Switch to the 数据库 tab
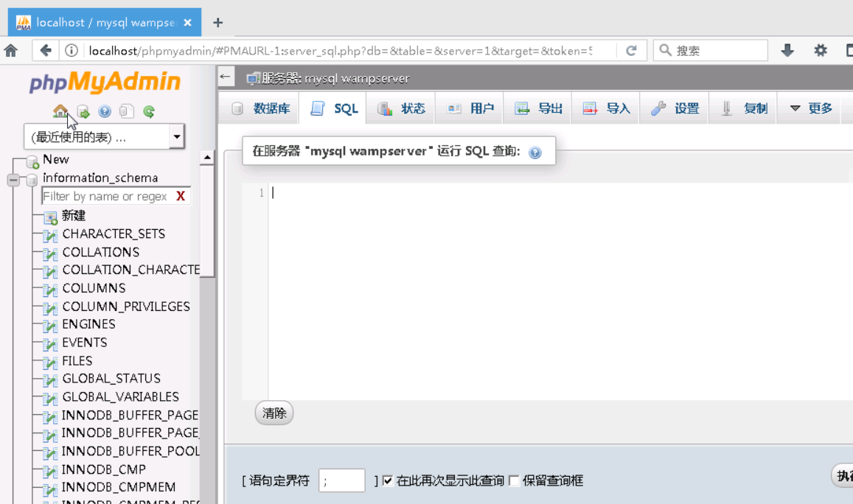This screenshot has width=853, height=504. [261, 108]
